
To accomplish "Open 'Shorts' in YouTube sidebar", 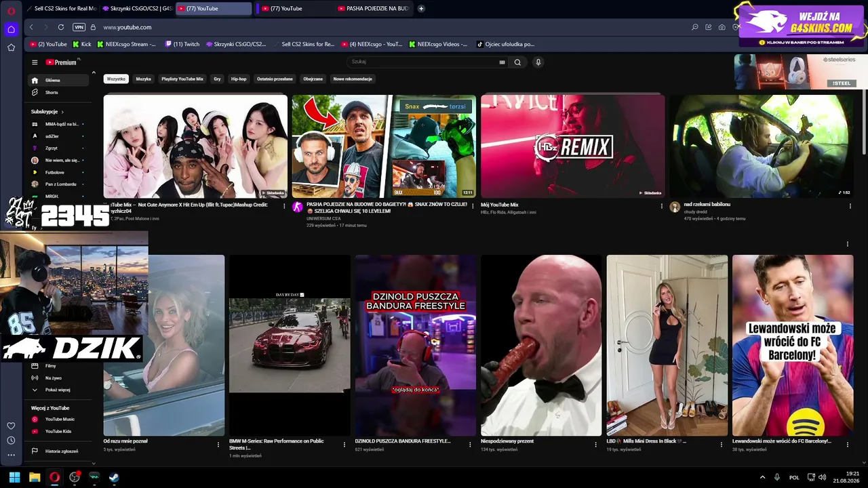I will point(58,92).
